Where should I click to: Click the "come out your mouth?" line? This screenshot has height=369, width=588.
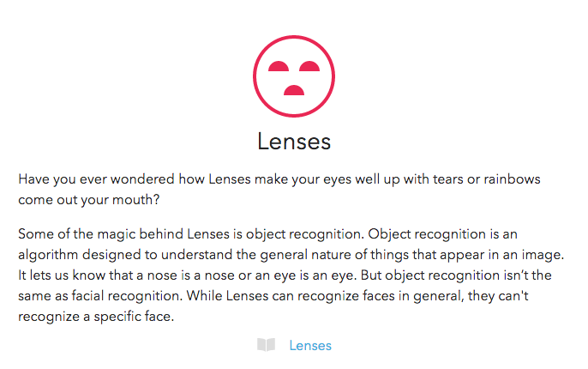tap(79, 199)
